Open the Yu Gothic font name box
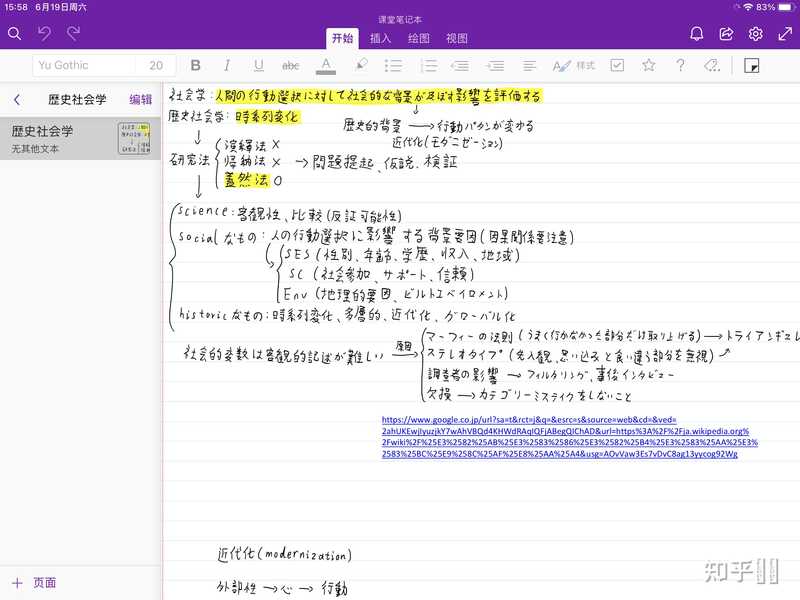The height and width of the screenshot is (600, 800). click(x=84, y=65)
